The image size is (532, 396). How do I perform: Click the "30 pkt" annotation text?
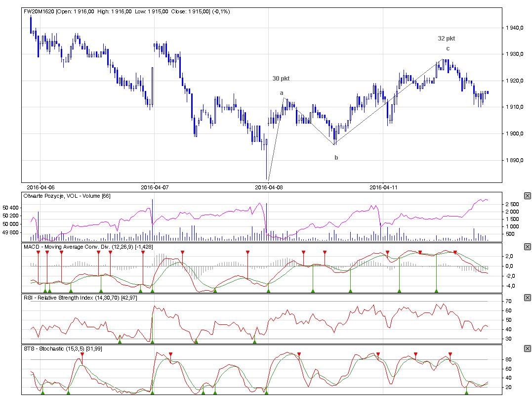[281, 79]
